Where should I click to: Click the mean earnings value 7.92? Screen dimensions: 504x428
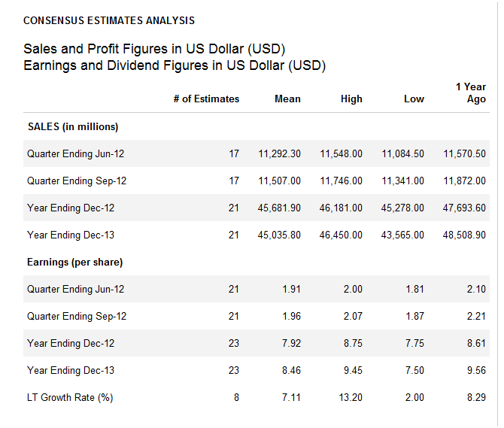(x=291, y=343)
